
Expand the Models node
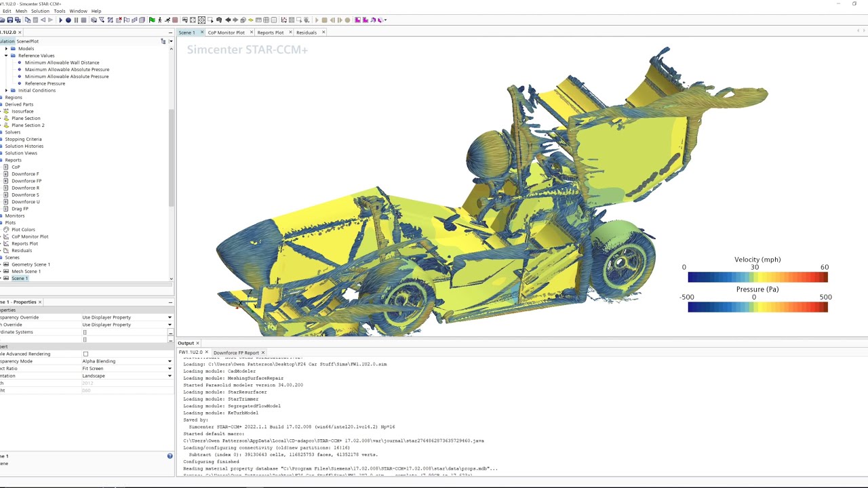pyautogui.click(x=6, y=49)
